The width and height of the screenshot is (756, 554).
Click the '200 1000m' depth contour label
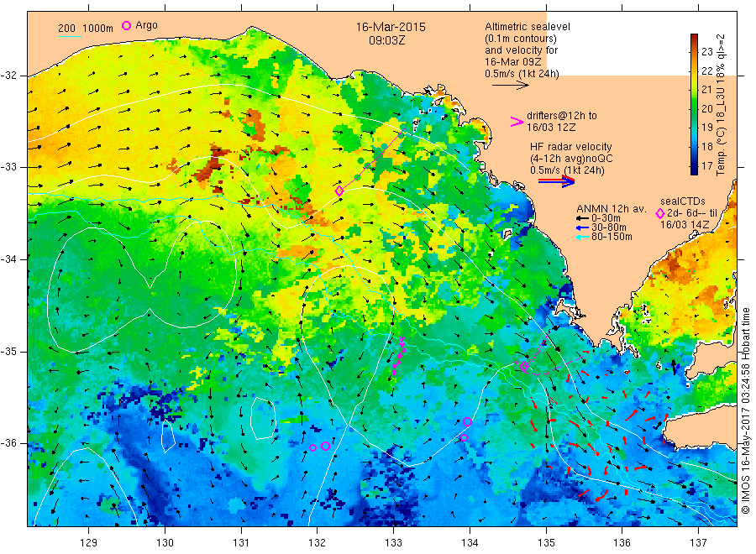point(86,29)
